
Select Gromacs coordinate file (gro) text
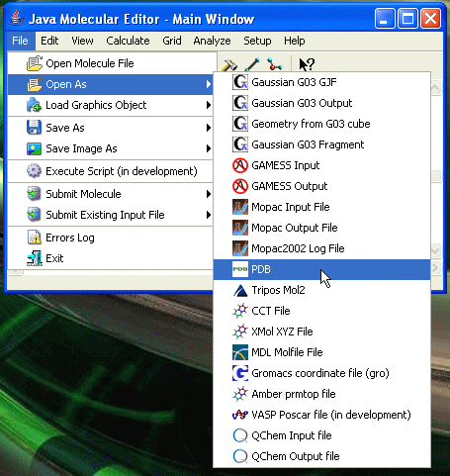tap(320, 373)
